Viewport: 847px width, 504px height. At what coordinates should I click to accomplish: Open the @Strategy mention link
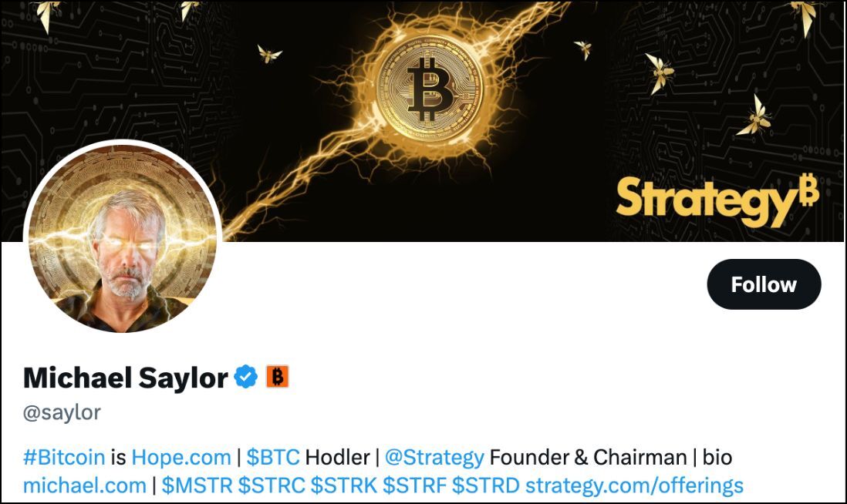click(434, 458)
